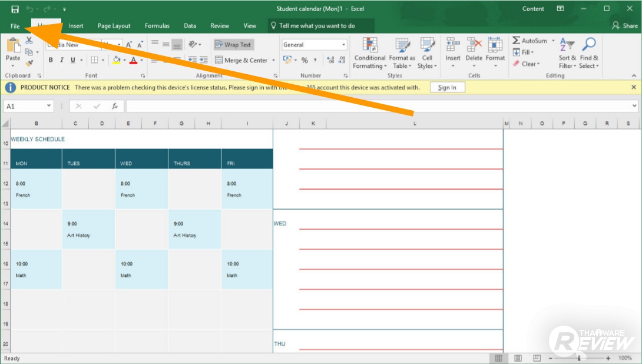Click the Share button
This screenshot has height=364, width=642.
(x=625, y=26)
